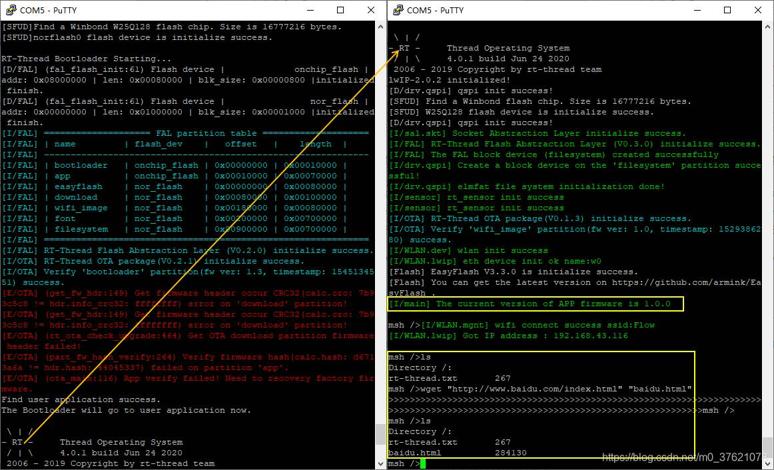Viewport: 774px width, 470px height.
Task: Click the 'Flash Abstraction Layer (V0.2.0)' line
Action: coord(188,251)
